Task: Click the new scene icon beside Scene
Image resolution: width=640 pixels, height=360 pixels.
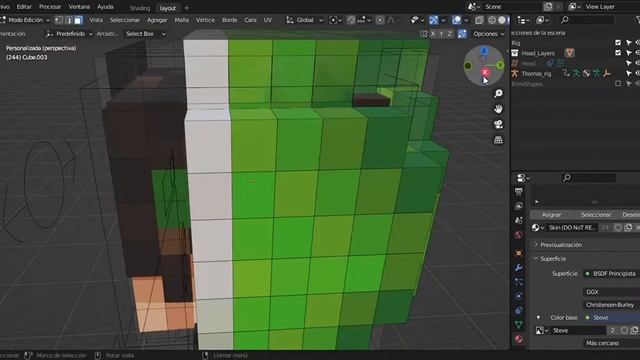Action: [x=548, y=7]
